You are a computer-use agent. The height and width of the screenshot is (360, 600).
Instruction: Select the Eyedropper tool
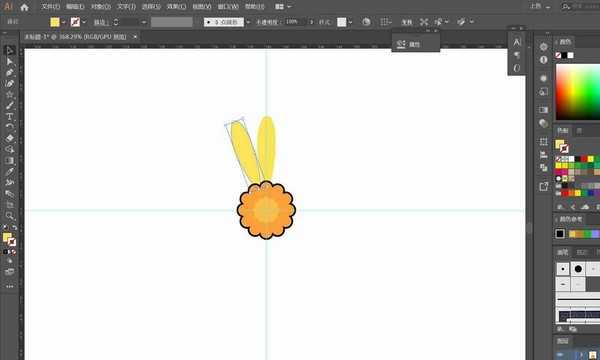point(10,171)
